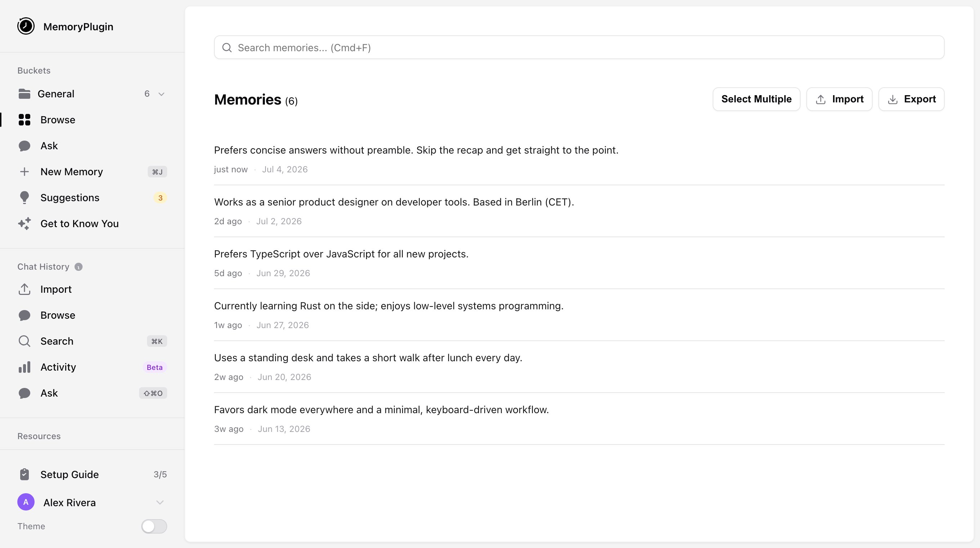Focus the Search memories input field
Screen dimensions: 980x548
(x=579, y=47)
